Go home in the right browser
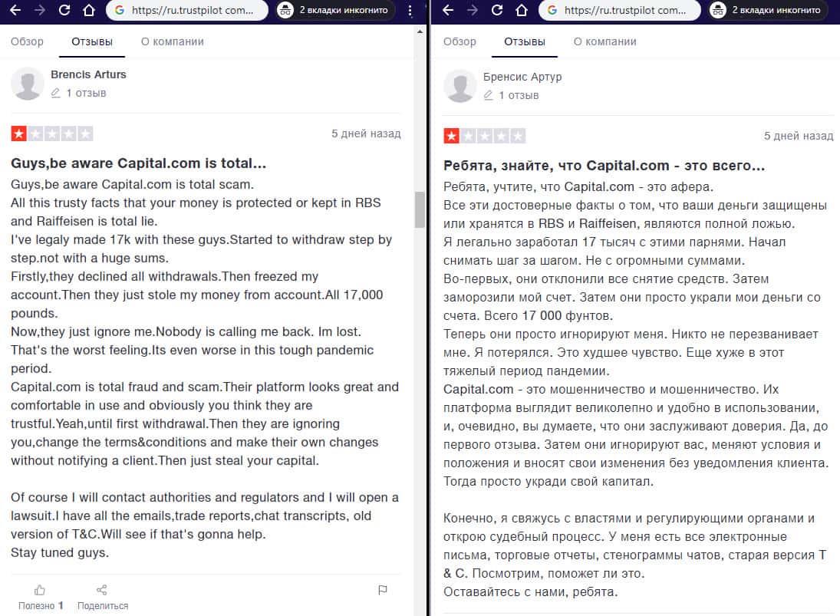 (522, 10)
